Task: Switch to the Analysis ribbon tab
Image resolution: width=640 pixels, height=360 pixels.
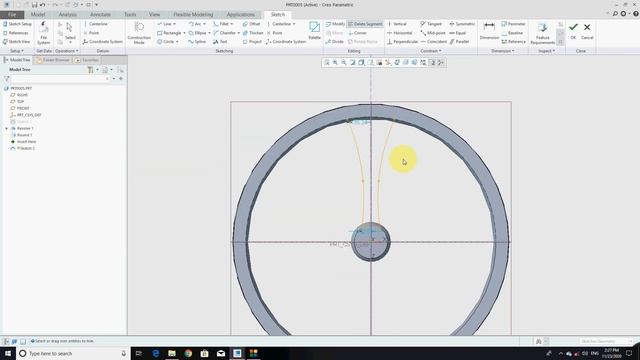Action: tap(68, 14)
